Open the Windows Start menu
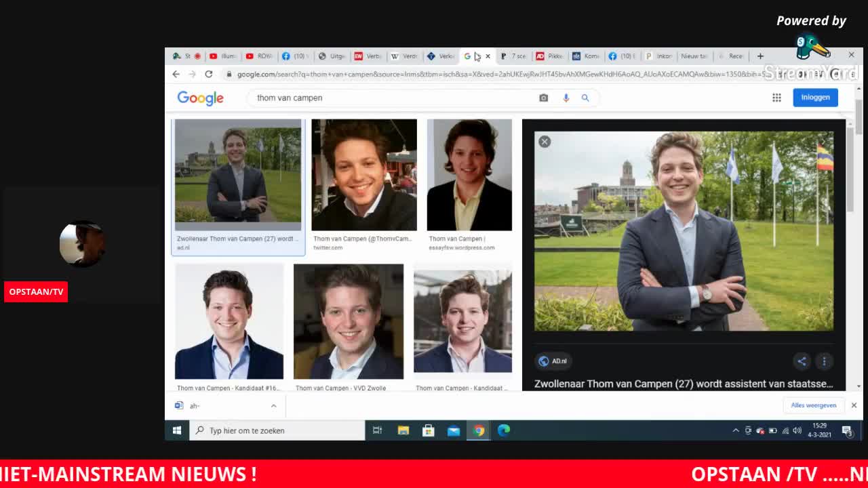The width and height of the screenshot is (868, 488). point(176,430)
